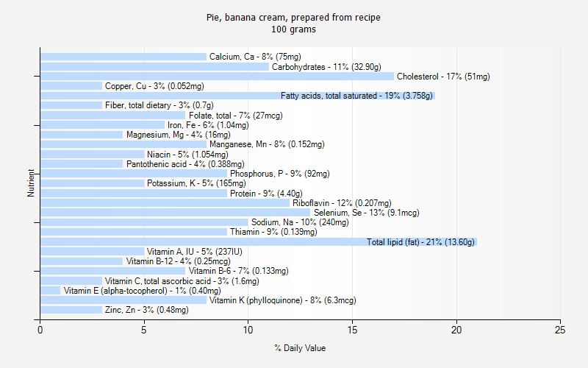Click the blue Carbohydrates bar

(155, 67)
